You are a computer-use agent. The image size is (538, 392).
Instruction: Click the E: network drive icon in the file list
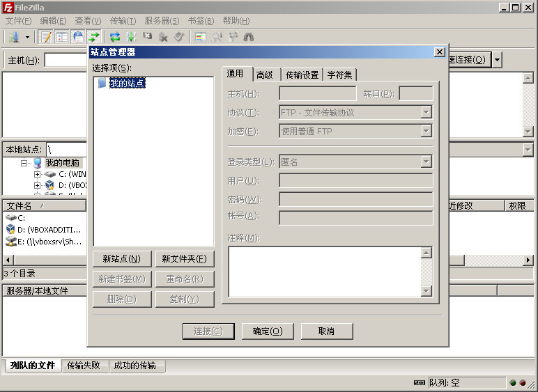(11, 241)
